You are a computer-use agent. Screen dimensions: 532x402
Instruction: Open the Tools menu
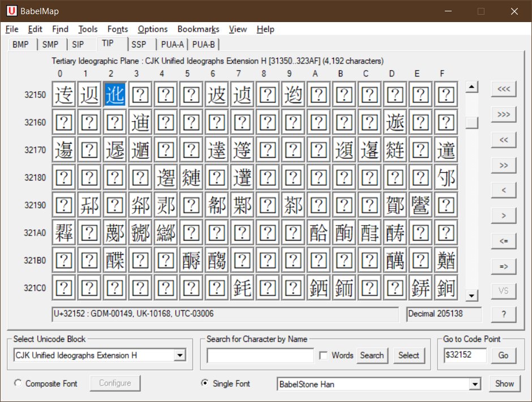[x=88, y=29]
